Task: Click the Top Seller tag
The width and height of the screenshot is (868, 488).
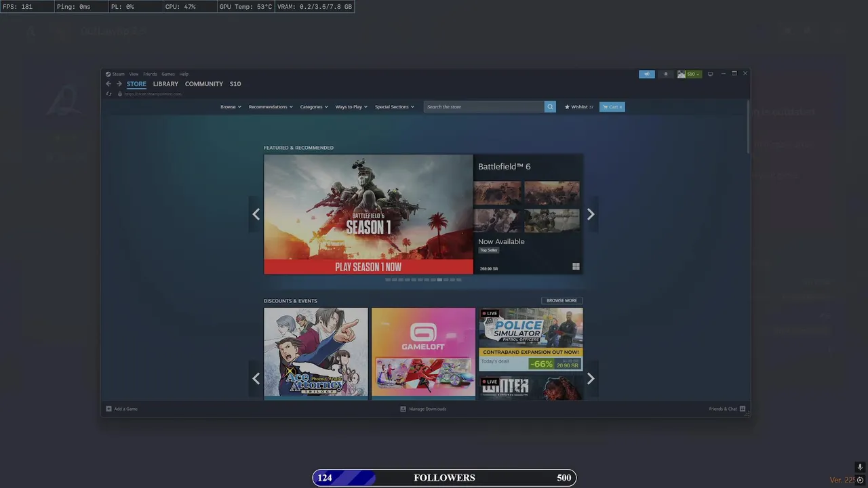Action: point(489,250)
